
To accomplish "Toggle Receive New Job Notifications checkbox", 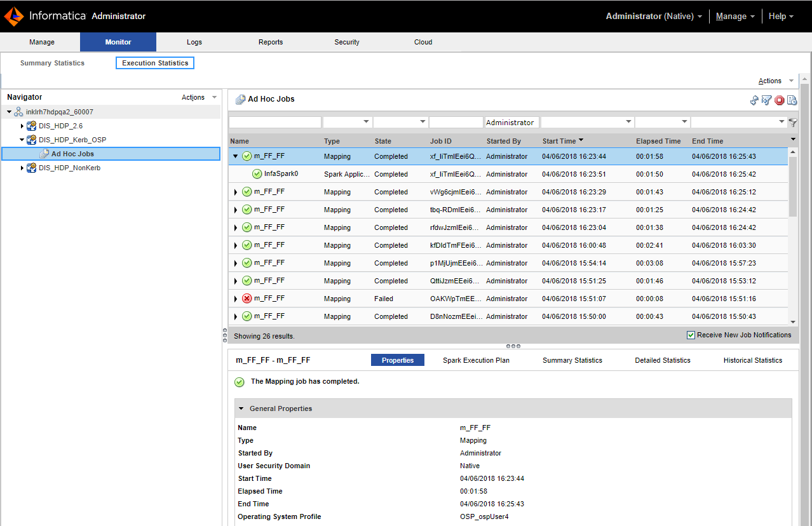I will [691, 335].
